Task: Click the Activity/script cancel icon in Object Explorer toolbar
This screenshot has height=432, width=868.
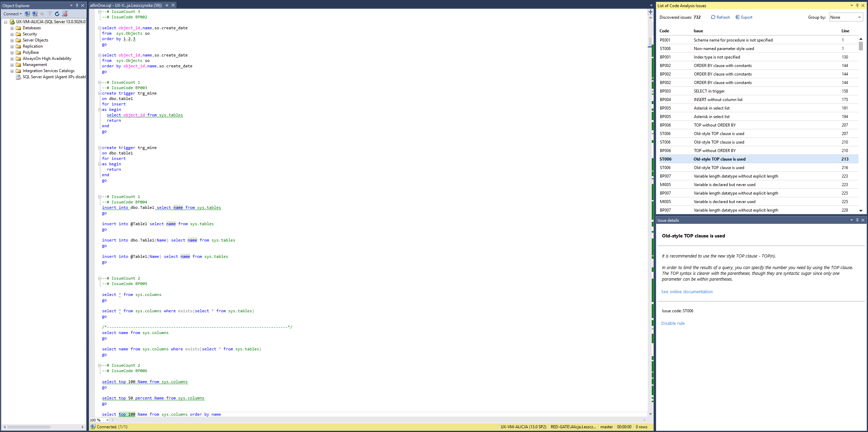Action: (65, 14)
